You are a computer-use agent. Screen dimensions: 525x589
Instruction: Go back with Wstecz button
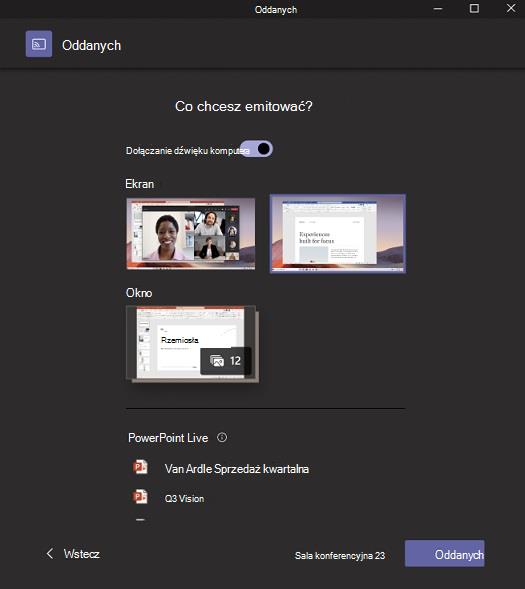73,554
